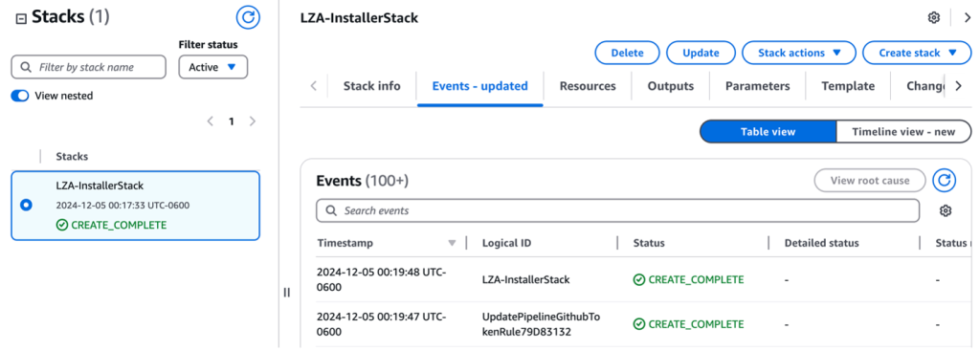The image size is (980, 351).
Task: Sort events by Timestamp arrow
Action: tap(452, 243)
